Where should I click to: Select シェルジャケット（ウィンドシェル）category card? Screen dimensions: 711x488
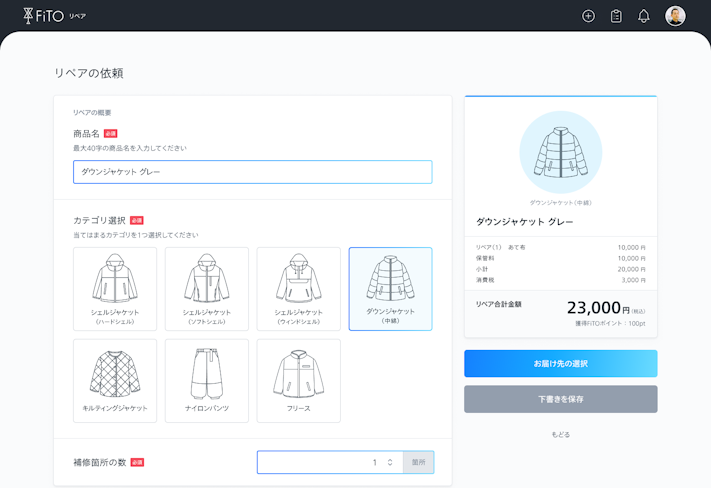(x=298, y=289)
